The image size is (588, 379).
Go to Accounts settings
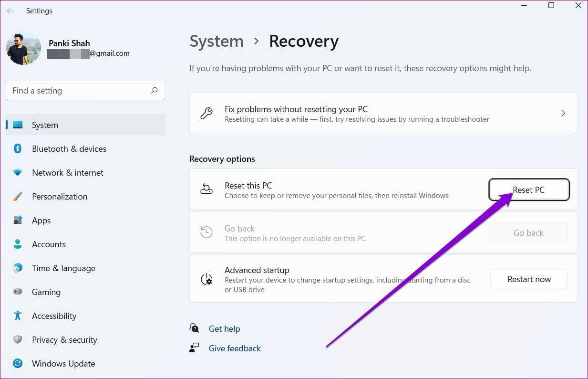[x=49, y=244]
